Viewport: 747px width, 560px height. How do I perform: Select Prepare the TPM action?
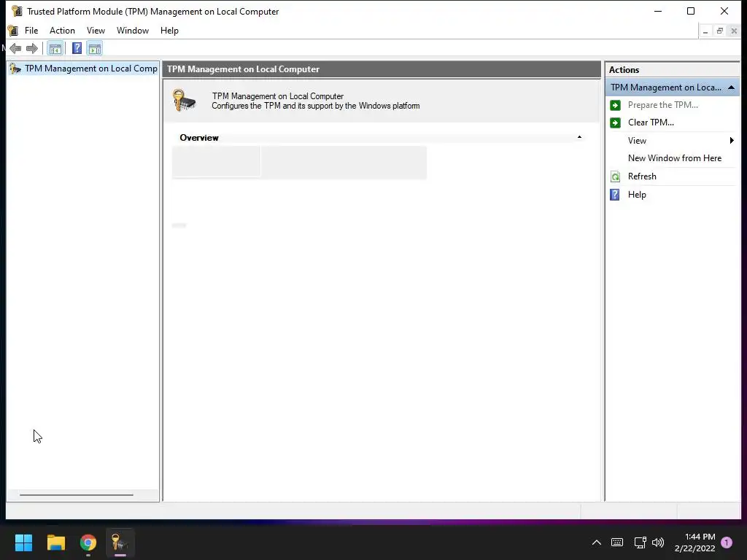[x=662, y=105]
